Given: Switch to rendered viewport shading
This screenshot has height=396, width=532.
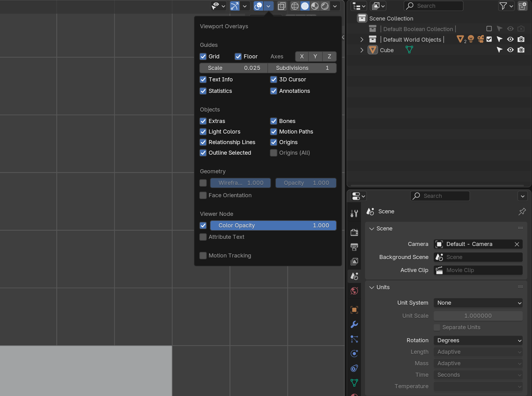Looking at the screenshot, I should click(325, 6).
